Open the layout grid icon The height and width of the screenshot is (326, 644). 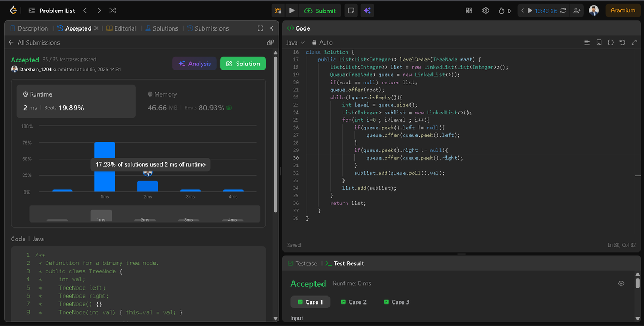pos(469,10)
